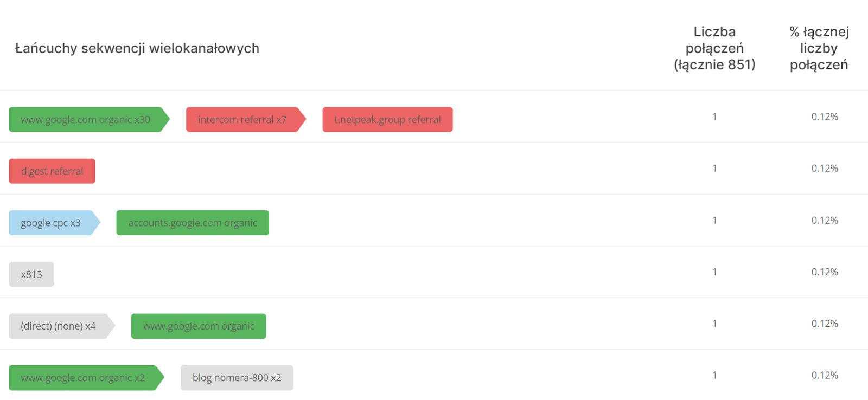Click the blog nomera-800 x2 tag
868x400 pixels.
pos(237,378)
